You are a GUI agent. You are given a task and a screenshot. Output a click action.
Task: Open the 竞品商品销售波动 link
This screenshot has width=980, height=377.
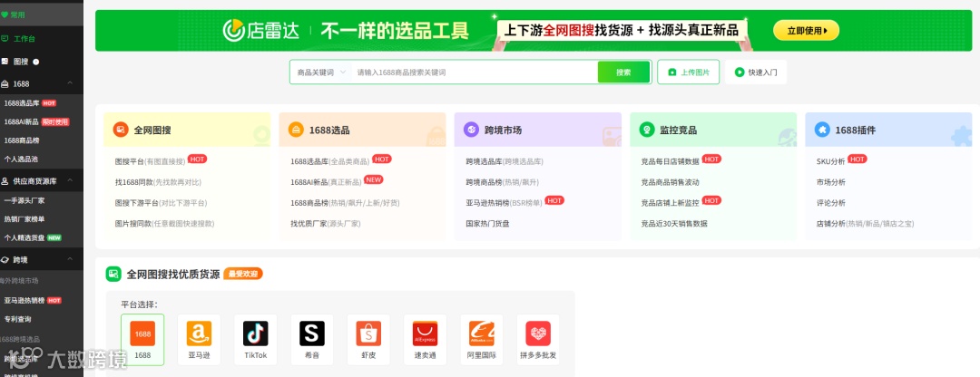coord(670,182)
